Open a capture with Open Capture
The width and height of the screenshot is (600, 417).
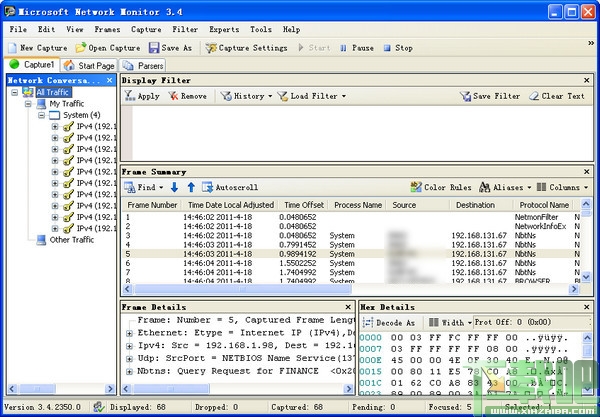108,48
